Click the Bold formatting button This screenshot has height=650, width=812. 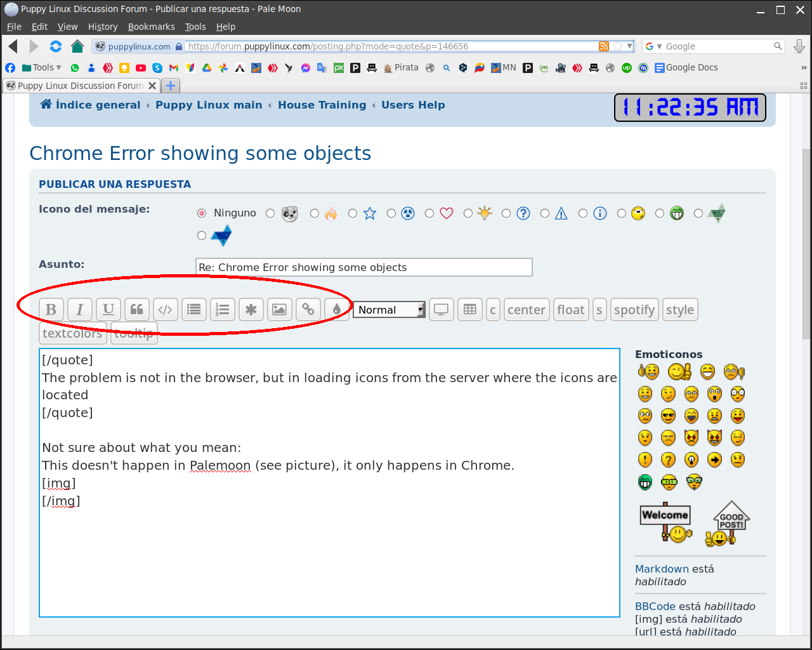[x=51, y=310]
